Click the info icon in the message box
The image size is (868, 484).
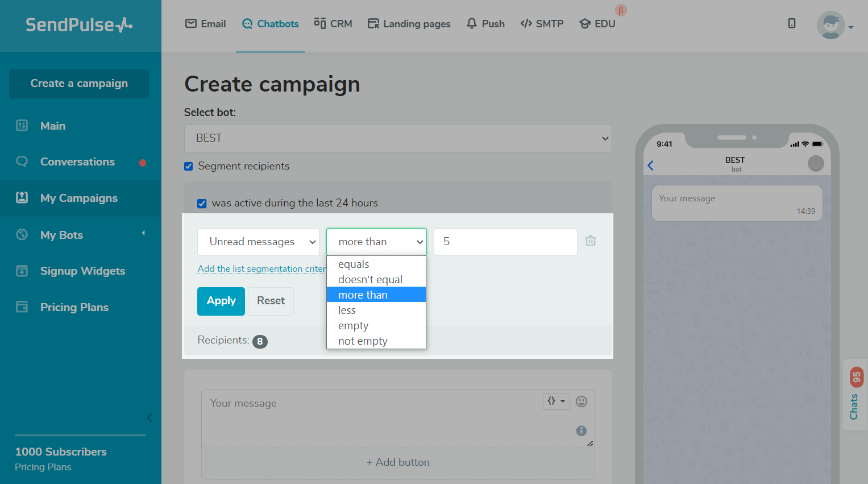coord(581,431)
